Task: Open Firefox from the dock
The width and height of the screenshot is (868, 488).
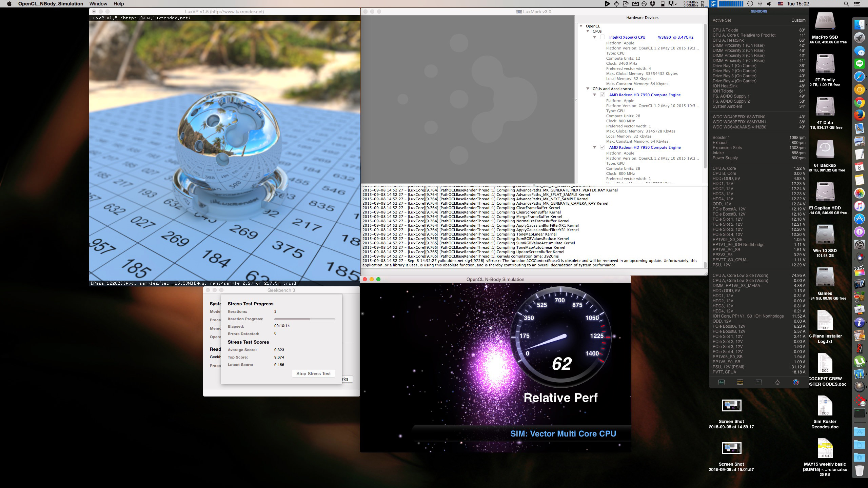Action: [860, 115]
